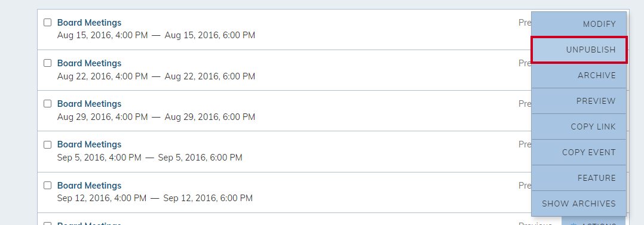Tick the Aug 22 Board Meetings checkbox
This screenshot has height=225, width=644.
[48, 63]
